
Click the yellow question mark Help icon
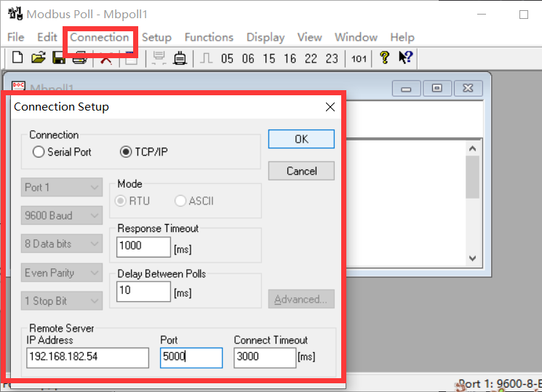(x=384, y=57)
